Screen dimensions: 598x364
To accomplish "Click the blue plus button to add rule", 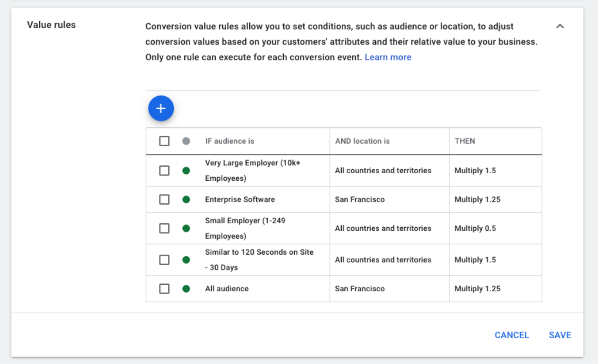I will click(x=161, y=108).
